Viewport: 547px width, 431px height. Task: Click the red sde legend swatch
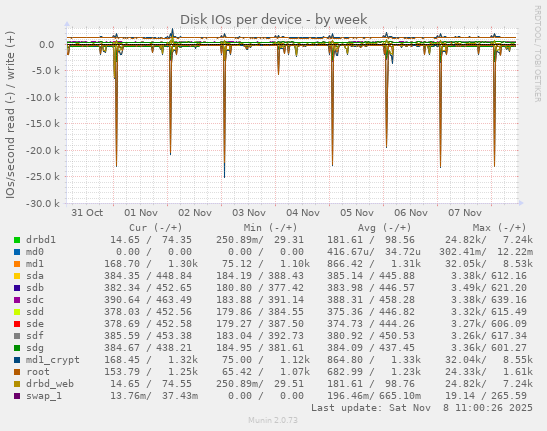tap(17, 324)
